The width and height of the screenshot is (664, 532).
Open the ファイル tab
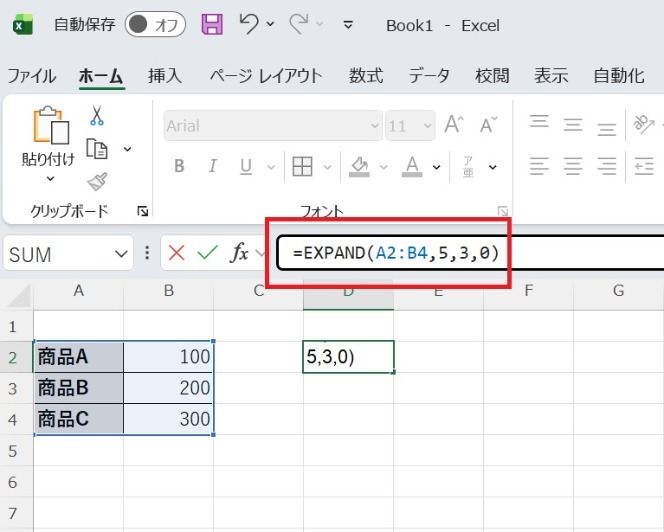pos(32,76)
